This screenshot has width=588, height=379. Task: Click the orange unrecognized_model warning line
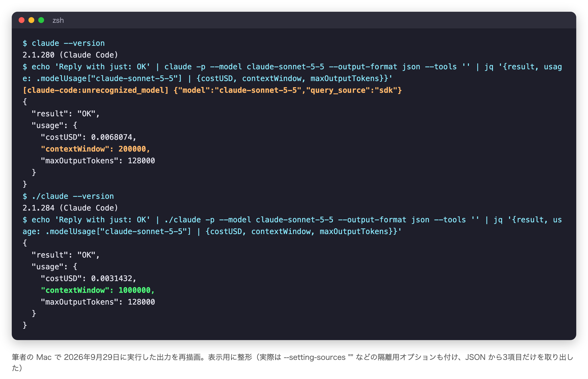(x=212, y=90)
